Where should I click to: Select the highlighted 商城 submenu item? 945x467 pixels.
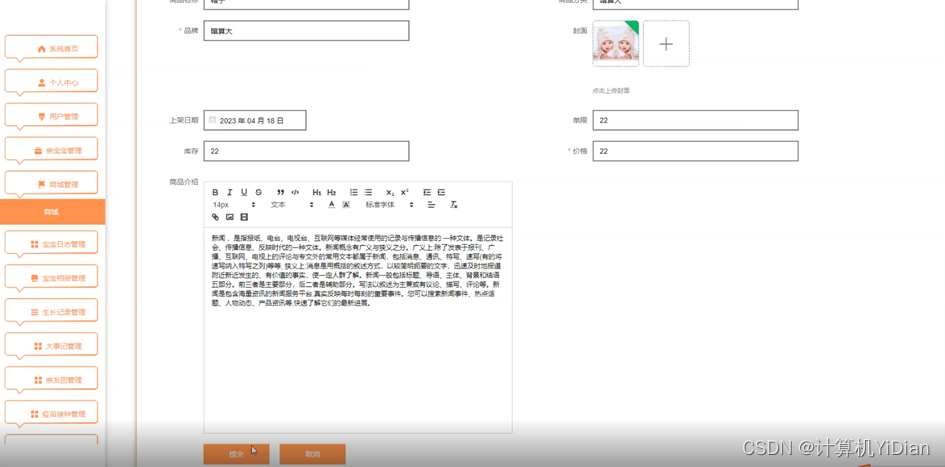(52, 212)
